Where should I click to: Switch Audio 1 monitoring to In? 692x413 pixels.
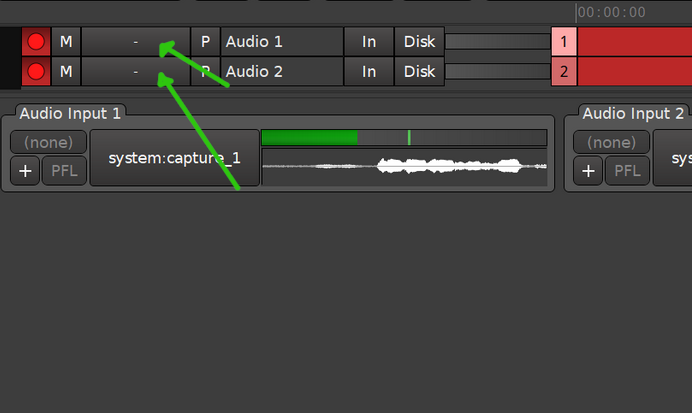[369, 42]
